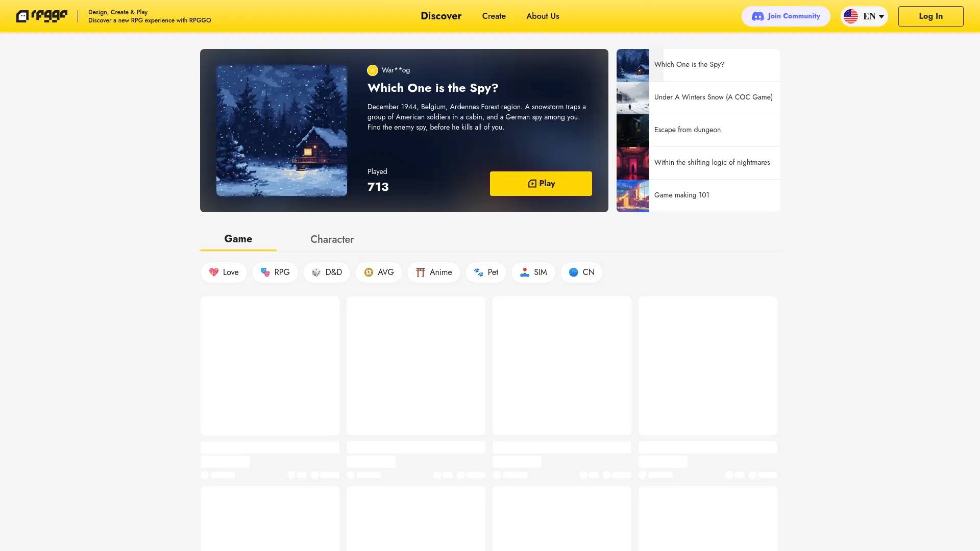980x551 pixels.
Task: Click the play icon inside Play button
Action: point(532,184)
